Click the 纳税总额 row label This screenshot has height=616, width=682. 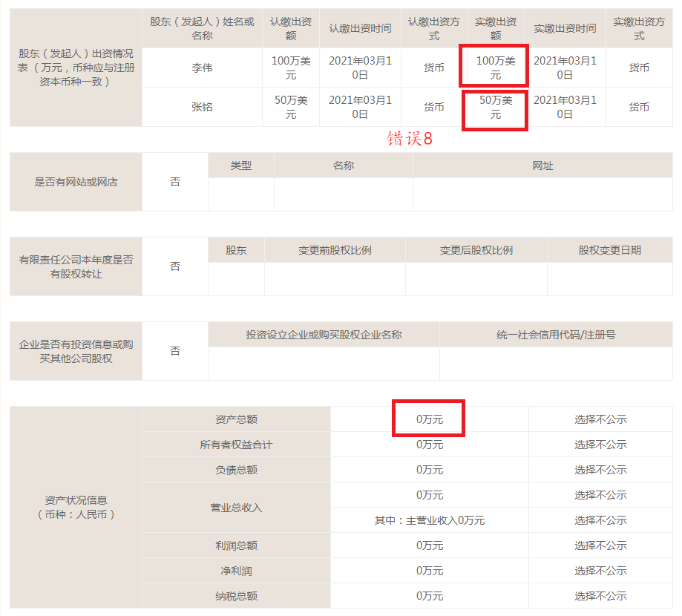point(236,596)
